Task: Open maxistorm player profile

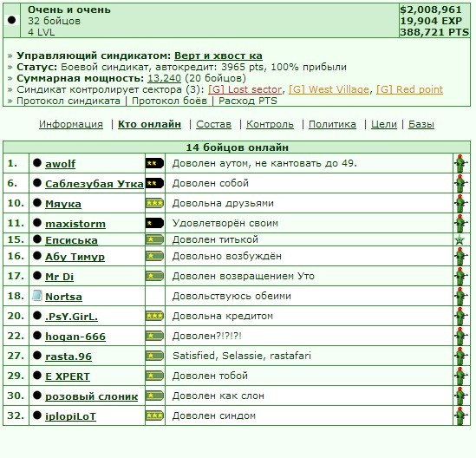Action: coord(75,224)
